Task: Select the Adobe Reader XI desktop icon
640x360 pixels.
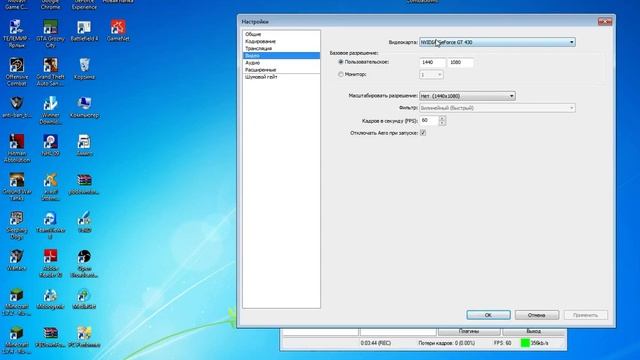Action: coord(50,263)
